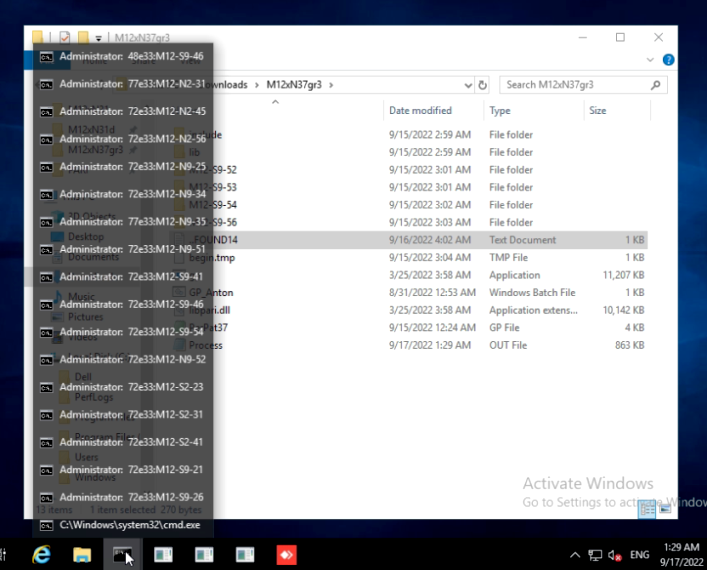Viewport: 707px width, 570px height.
Task: Switch to cmd window 72e33:M12-N9-52
Action: coord(123,360)
